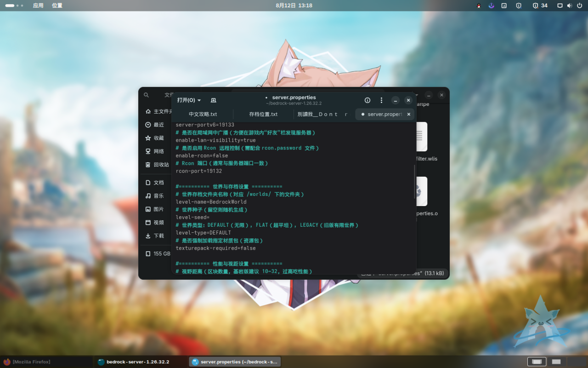
Task: Open Downloads (下载) folder in sidebar
Action: (x=155, y=236)
